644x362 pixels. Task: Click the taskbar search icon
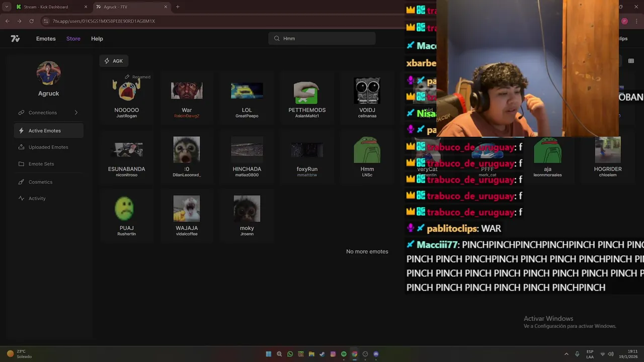(x=279, y=354)
